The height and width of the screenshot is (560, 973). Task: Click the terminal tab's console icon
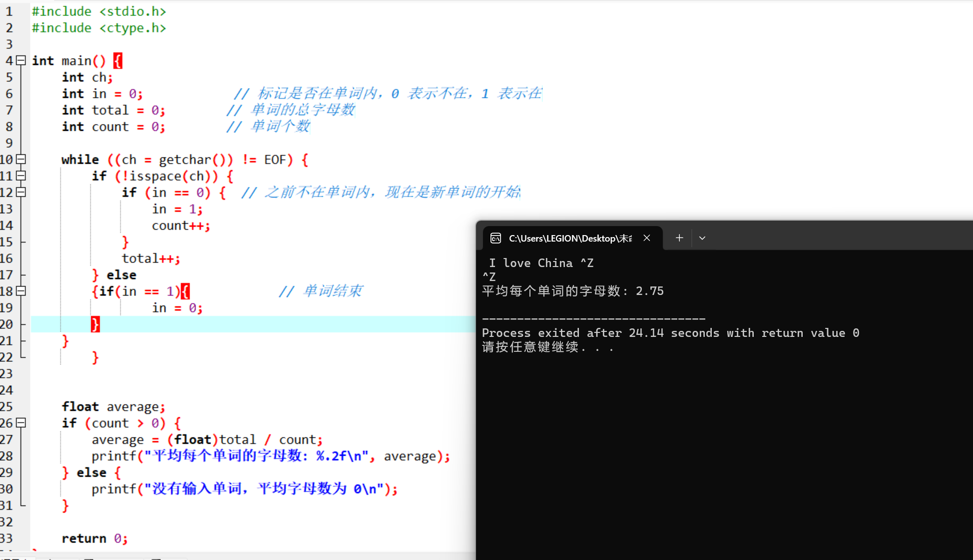click(x=495, y=238)
